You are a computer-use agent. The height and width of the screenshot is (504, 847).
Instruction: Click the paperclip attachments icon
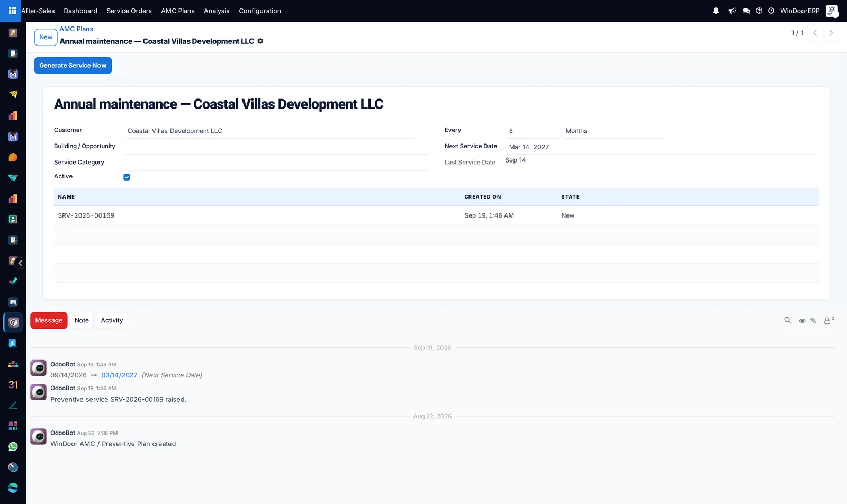(x=814, y=321)
